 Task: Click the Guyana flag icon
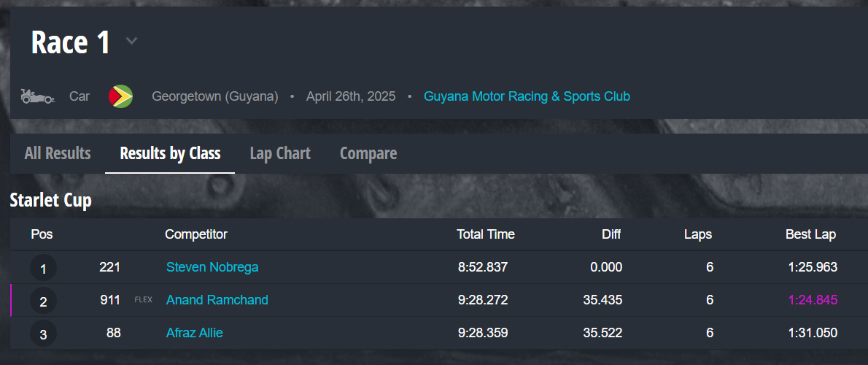coord(120,96)
